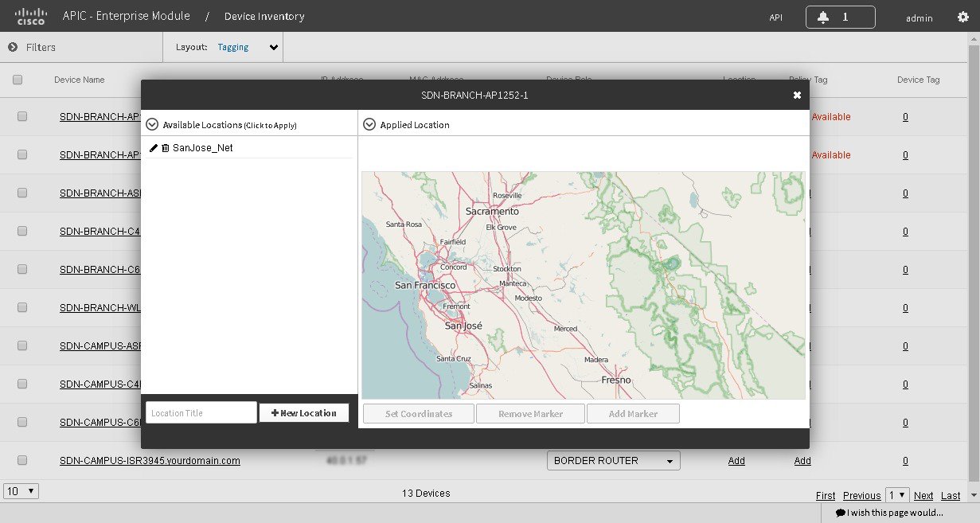
Task: Go to the Last page link
Action: pyautogui.click(x=951, y=495)
